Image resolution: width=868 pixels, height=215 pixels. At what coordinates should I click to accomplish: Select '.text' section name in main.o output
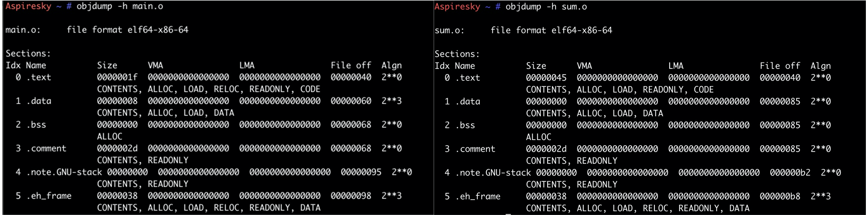[x=38, y=77]
